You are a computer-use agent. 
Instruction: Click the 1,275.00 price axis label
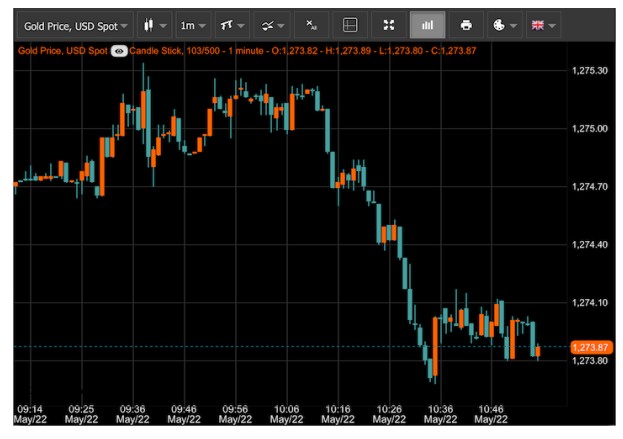pos(589,129)
